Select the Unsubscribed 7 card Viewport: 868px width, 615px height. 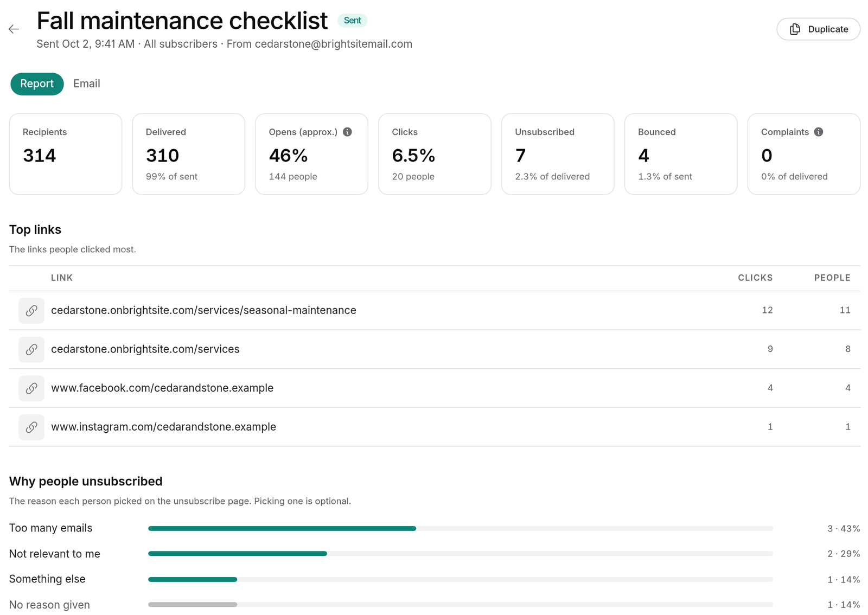[558, 154]
